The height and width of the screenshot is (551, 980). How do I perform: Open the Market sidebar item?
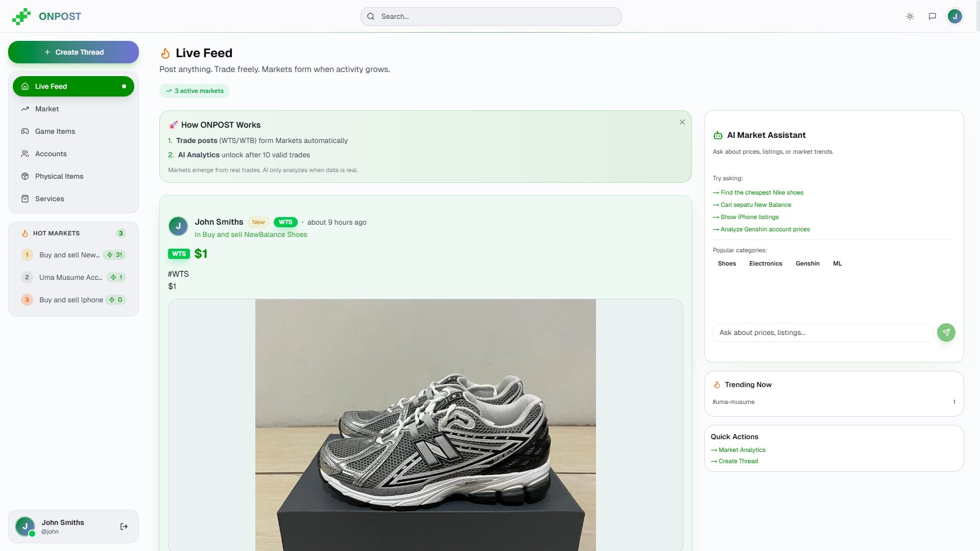tap(74, 109)
